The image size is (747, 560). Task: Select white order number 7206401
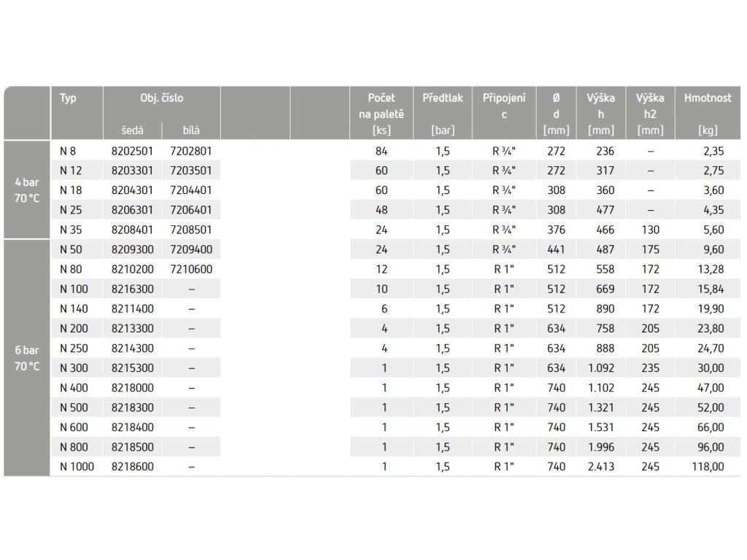pos(190,210)
